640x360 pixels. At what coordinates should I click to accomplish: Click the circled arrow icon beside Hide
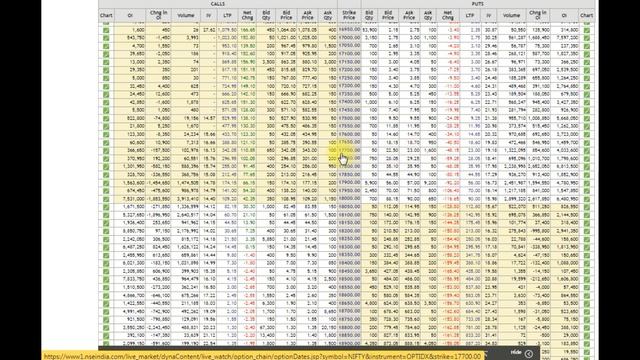point(529,353)
